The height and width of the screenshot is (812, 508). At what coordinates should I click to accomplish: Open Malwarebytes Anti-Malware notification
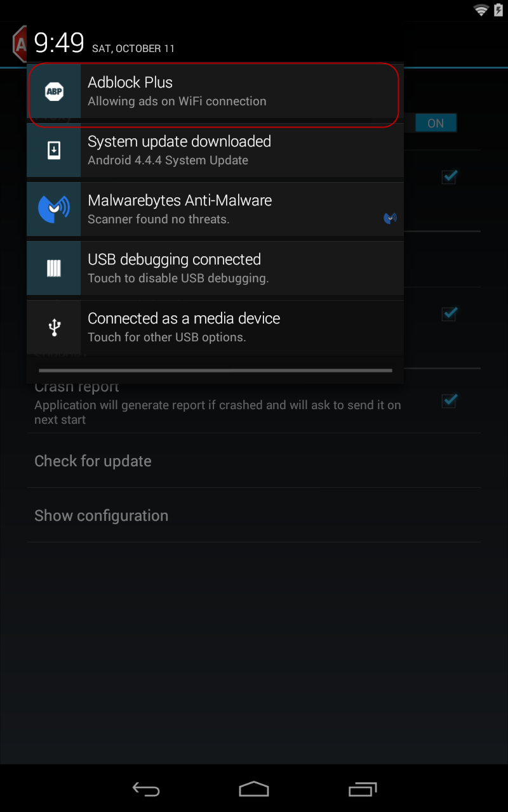coord(215,209)
